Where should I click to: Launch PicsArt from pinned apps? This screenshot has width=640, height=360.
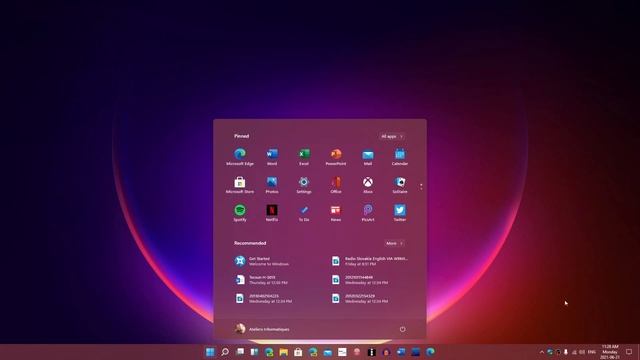368,213
